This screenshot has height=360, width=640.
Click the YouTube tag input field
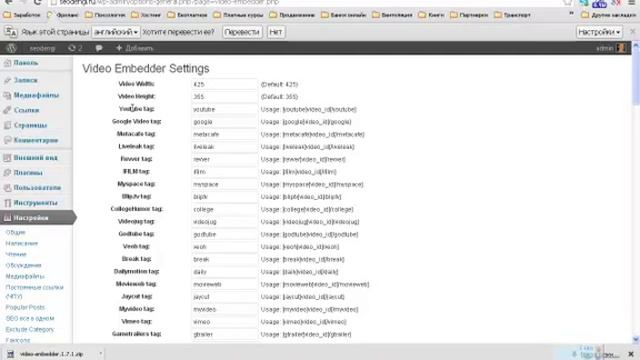pyautogui.click(x=224, y=109)
